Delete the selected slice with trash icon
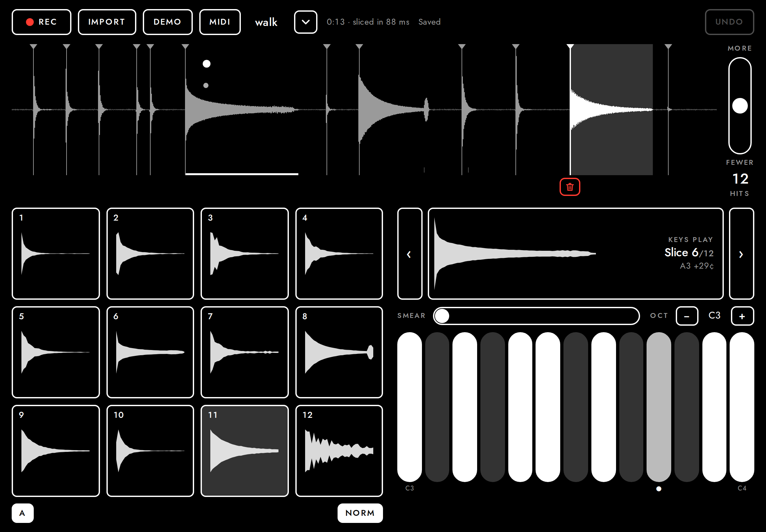The image size is (766, 532). coord(570,187)
